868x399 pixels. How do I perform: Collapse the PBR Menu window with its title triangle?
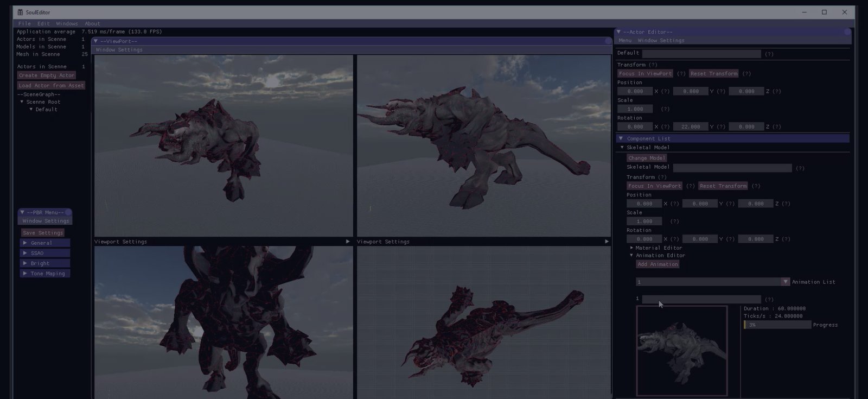22,212
